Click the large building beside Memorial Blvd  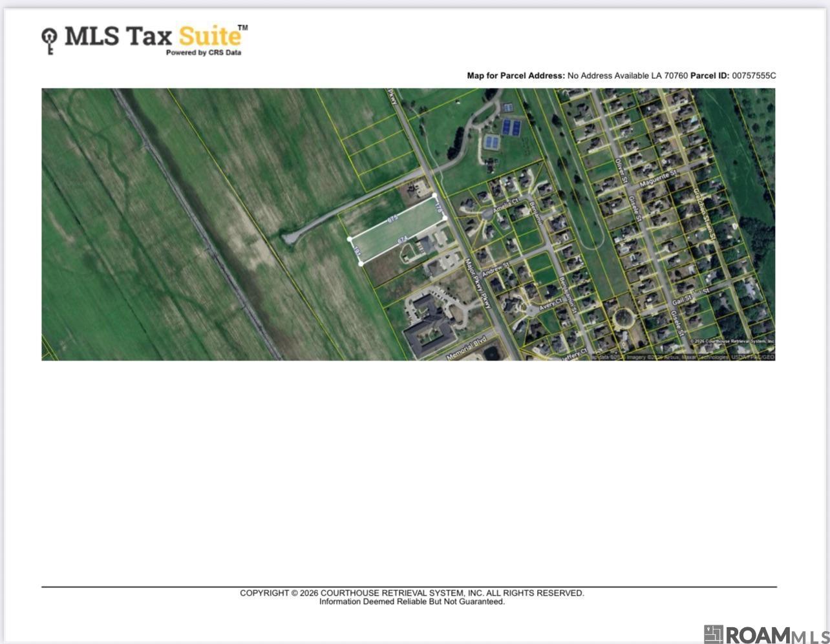click(x=428, y=327)
